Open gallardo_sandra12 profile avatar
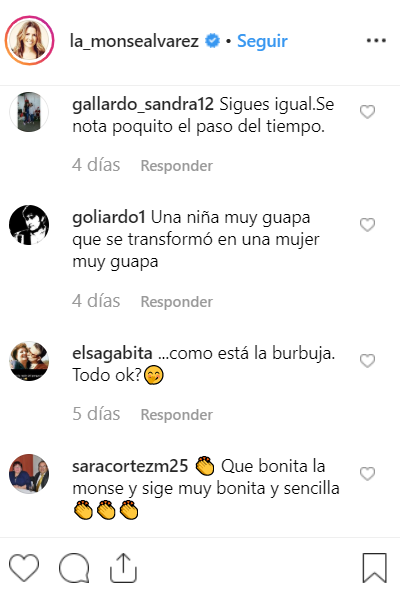The image size is (400, 590). [x=29, y=112]
